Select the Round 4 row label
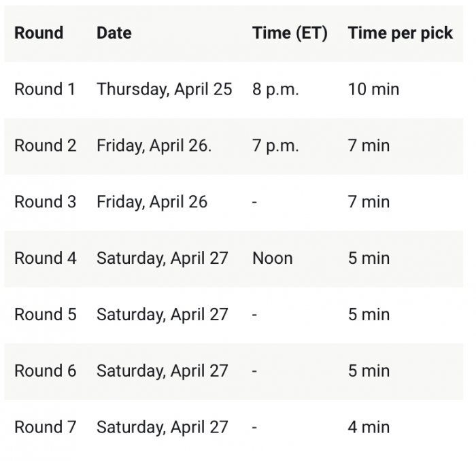Screen dimensions: 476x461 [x=46, y=258]
